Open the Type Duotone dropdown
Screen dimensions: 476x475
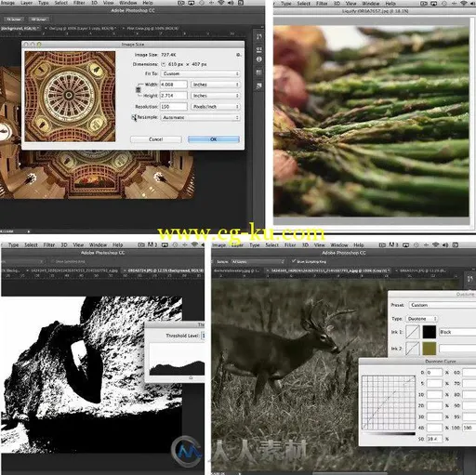click(x=421, y=319)
